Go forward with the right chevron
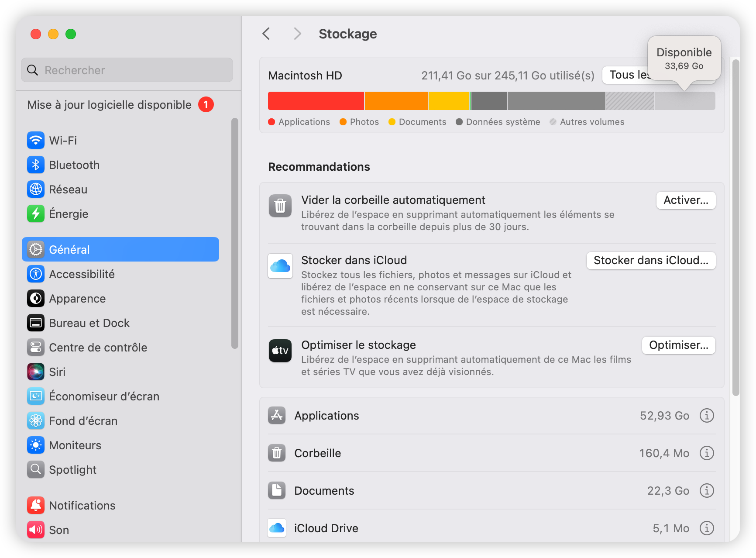This screenshot has height=558, width=756. coord(297,34)
